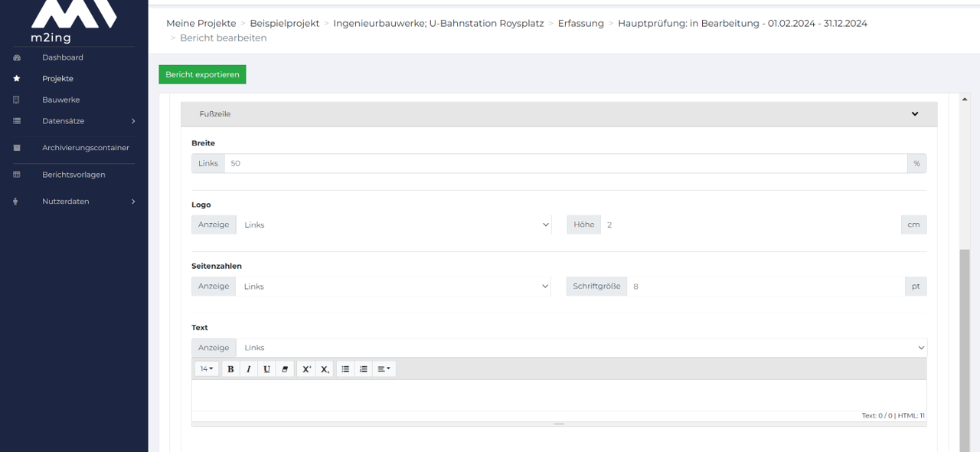Click the editor resize handle bar
Viewport: 980px width, 452px height.
coord(559,424)
